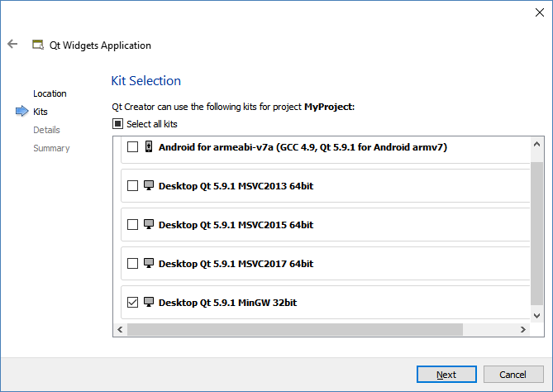The height and width of the screenshot is (392, 553).
Task: Click the MSVC2017 desktop monitor icon
Action: [x=149, y=264]
